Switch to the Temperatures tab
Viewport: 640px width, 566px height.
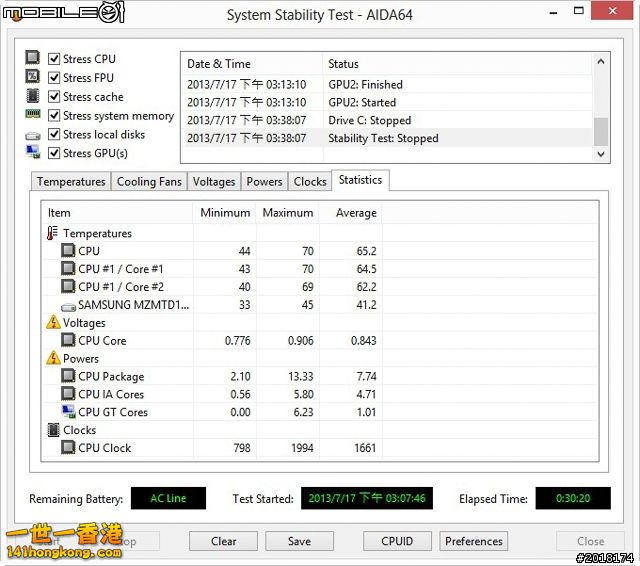(71, 182)
